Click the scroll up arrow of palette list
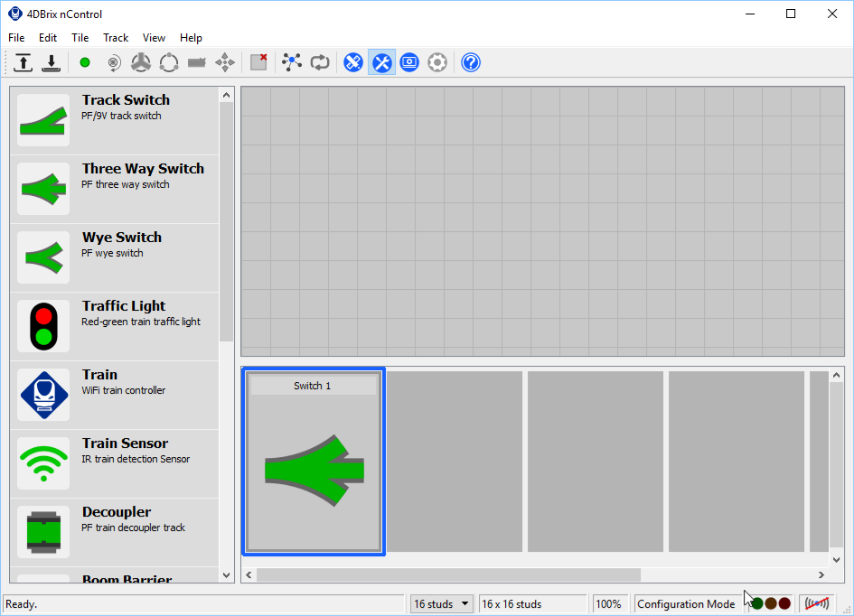The image size is (854, 616). coord(227,95)
